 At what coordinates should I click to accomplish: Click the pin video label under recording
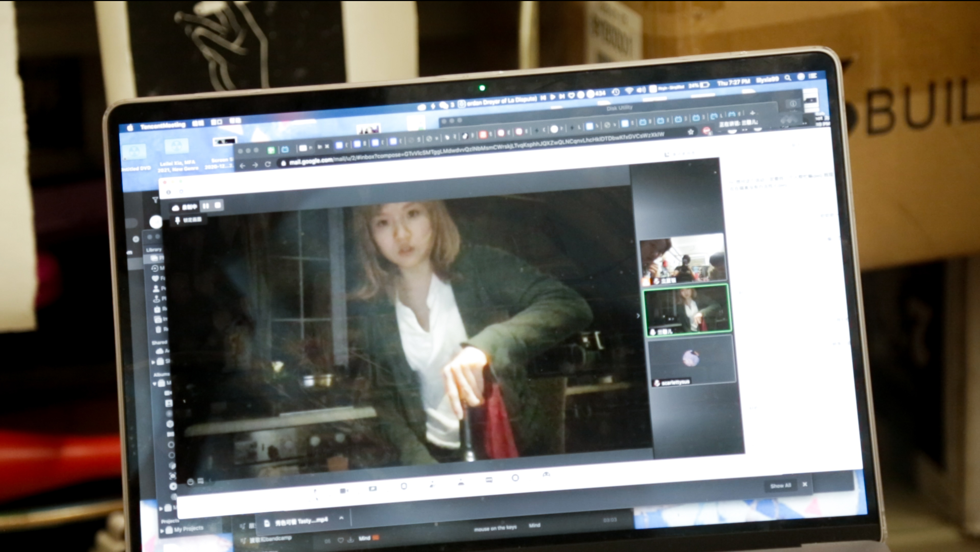[189, 220]
